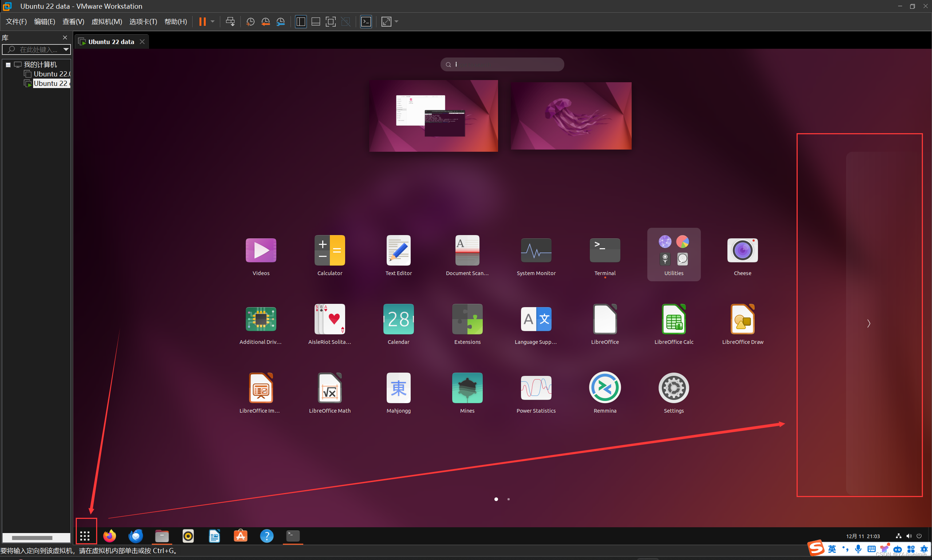
Task: Open Power Statistics from the grid
Action: (x=536, y=388)
